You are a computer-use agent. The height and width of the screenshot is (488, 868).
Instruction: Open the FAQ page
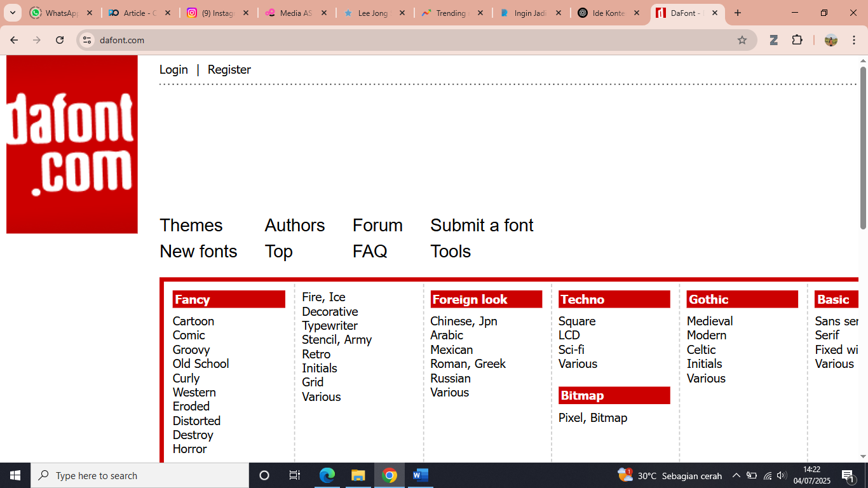pyautogui.click(x=370, y=252)
